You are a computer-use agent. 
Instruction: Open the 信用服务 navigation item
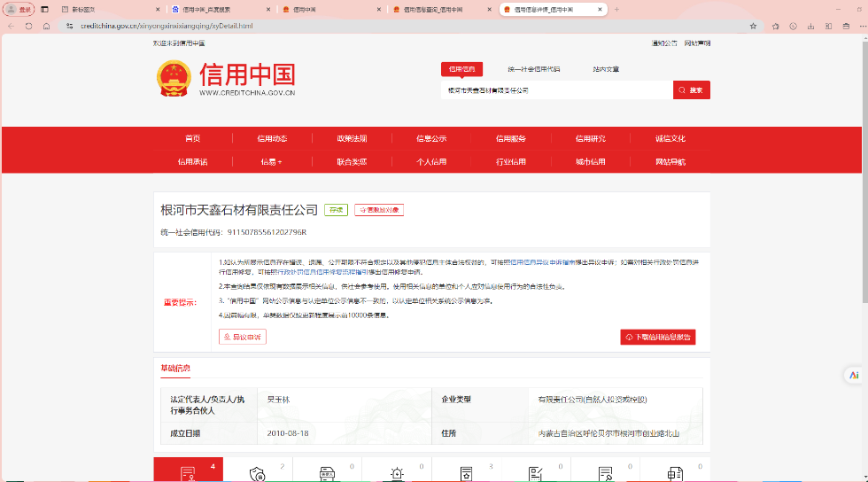(x=510, y=138)
